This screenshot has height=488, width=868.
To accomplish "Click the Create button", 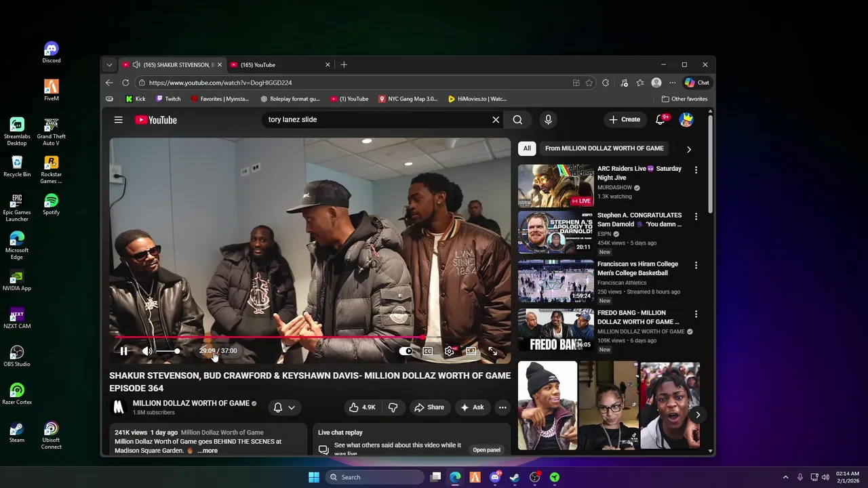I will click(625, 120).
